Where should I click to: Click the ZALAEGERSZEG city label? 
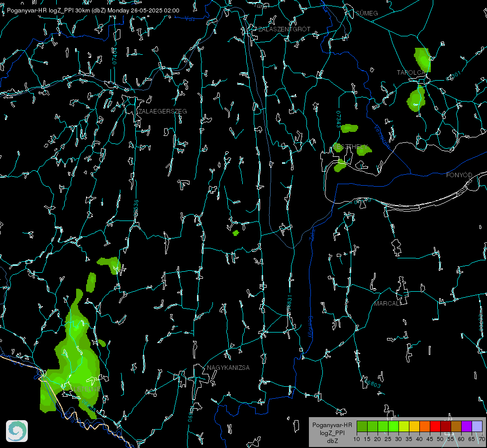pos(163,112)
